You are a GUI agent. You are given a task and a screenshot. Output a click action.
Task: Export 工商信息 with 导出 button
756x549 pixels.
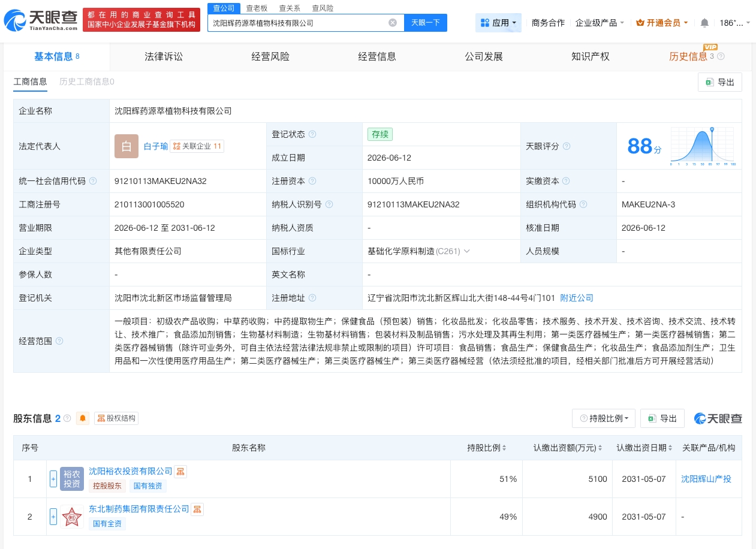[x=720, y=82]
